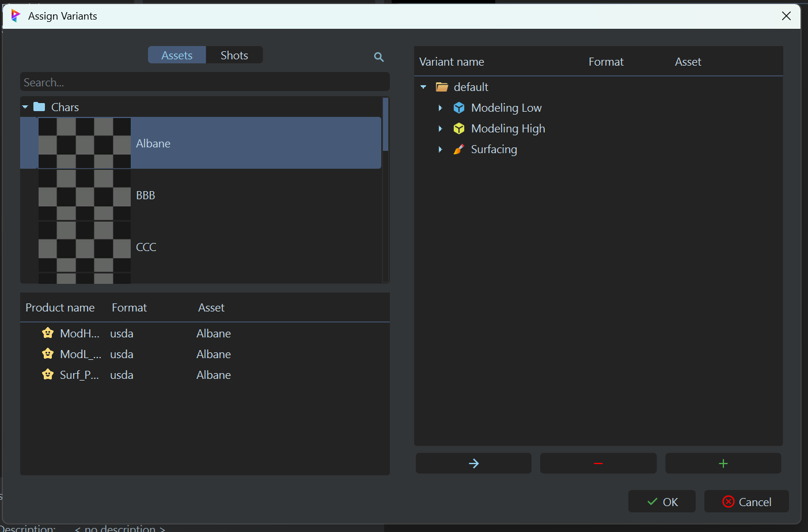Click the Chars folder icon
Viewport: 808px width, 532px height.
tap(39, 107)
